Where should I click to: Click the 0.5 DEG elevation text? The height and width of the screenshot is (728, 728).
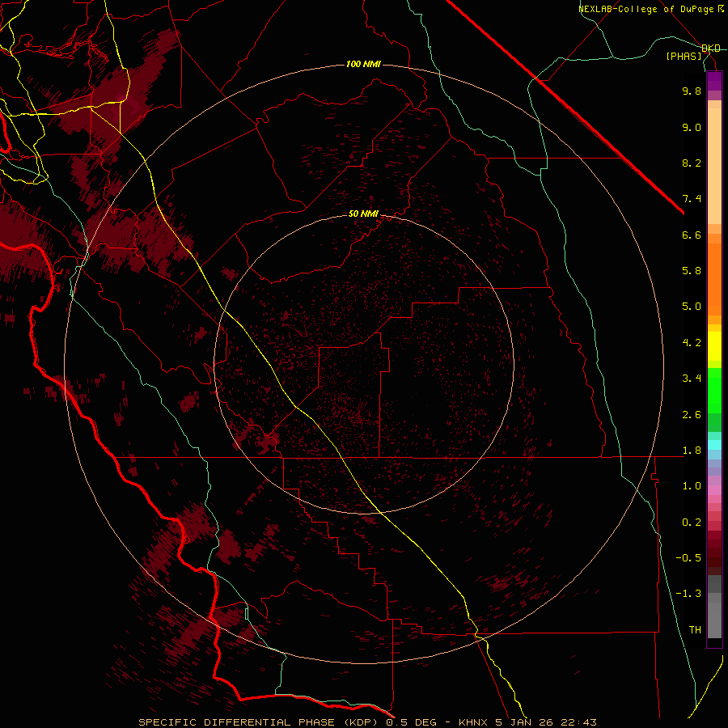point(412,722)
